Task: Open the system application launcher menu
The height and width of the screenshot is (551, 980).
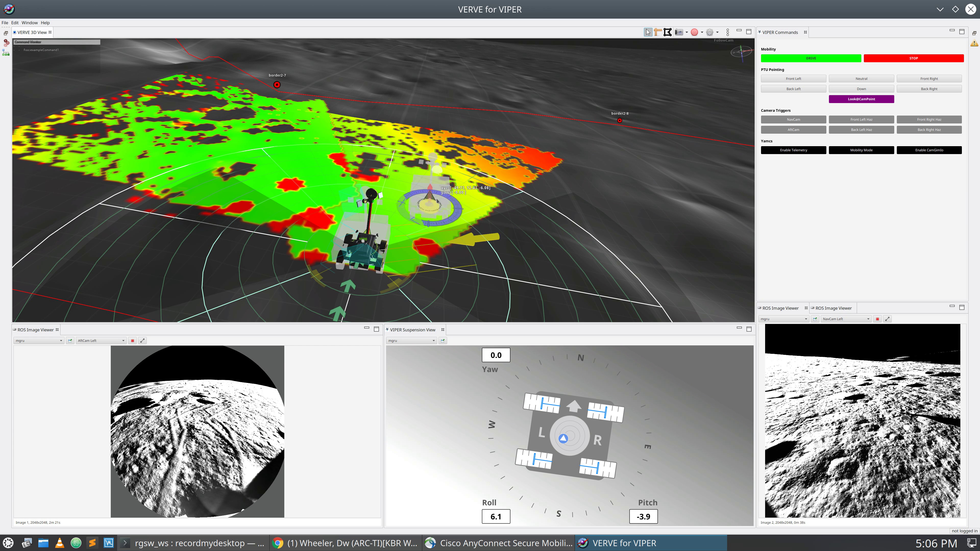Action: click(x=8, y=543)
